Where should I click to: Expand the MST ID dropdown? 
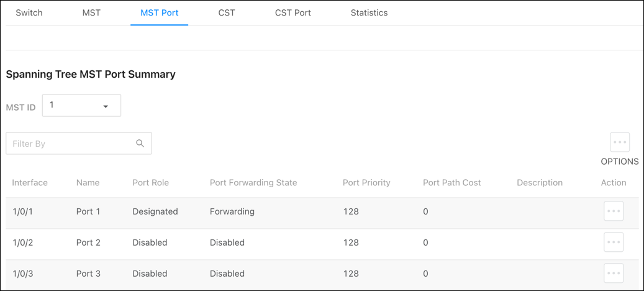click(81, 106)
